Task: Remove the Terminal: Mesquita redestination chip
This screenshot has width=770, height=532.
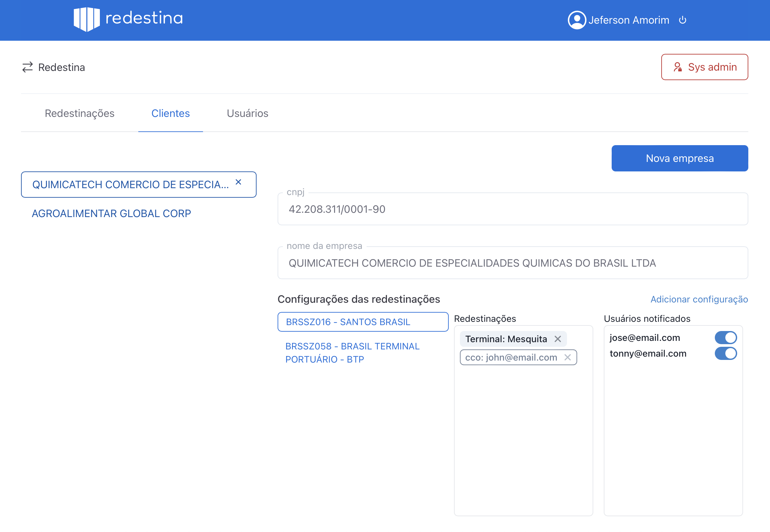Action: [x=558, y=339]
